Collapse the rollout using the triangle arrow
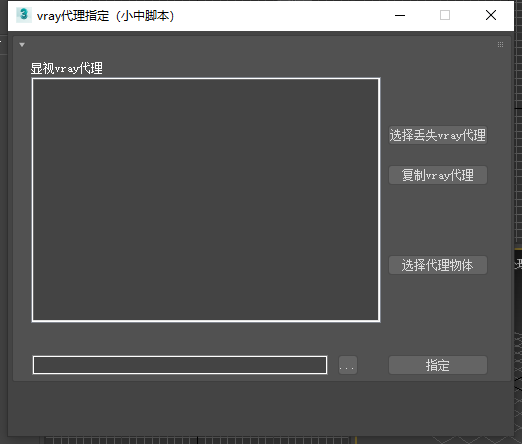Image resolution: width=522 pixels, height=444 pixels. (22, 45)
